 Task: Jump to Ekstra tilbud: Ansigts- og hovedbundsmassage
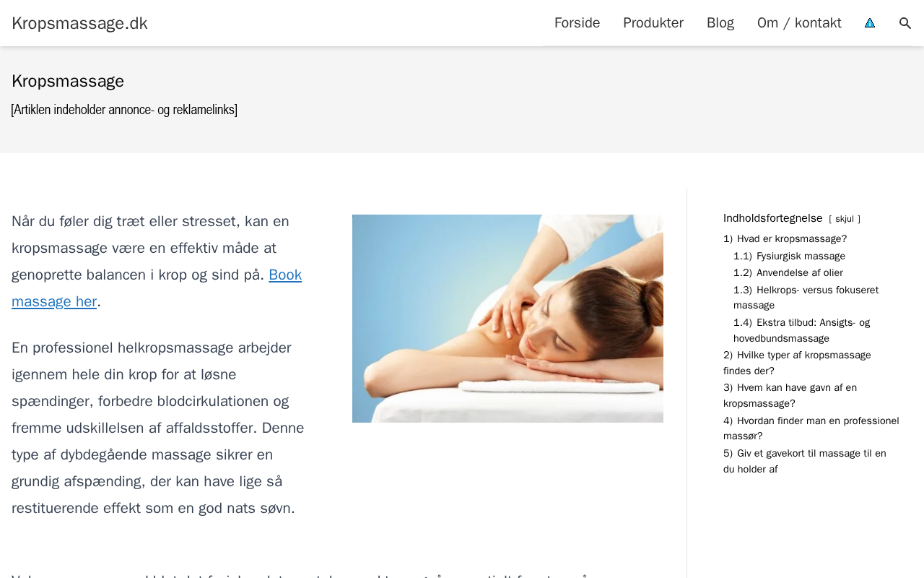[801, 330]
